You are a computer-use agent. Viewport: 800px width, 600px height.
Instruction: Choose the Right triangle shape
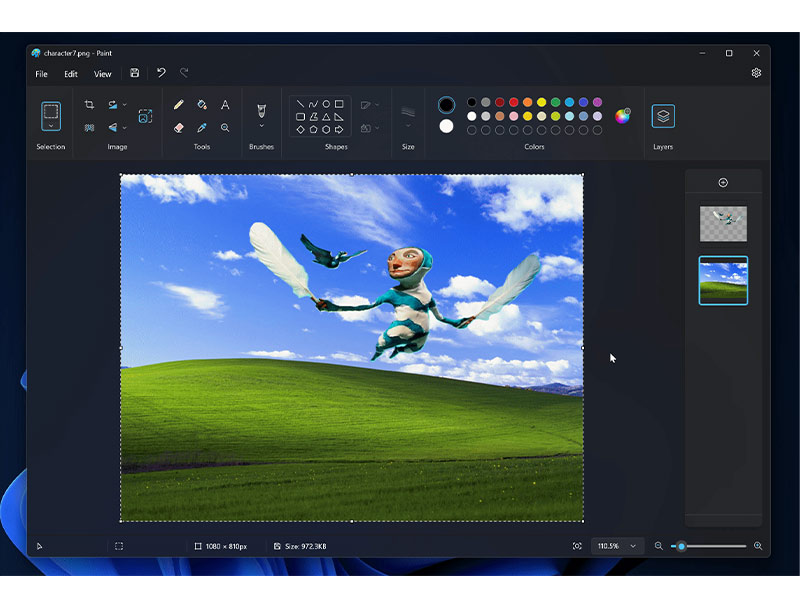[x=339, y=117]
